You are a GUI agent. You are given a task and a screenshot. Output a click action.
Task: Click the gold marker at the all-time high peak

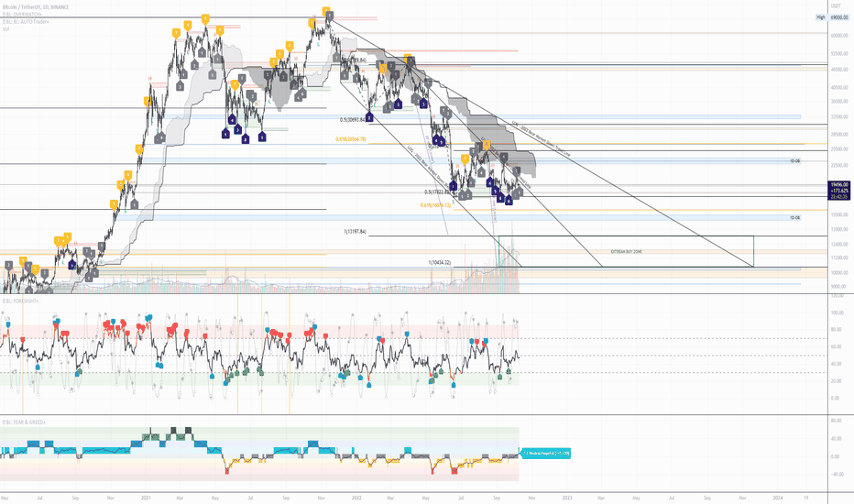point(326,11)
